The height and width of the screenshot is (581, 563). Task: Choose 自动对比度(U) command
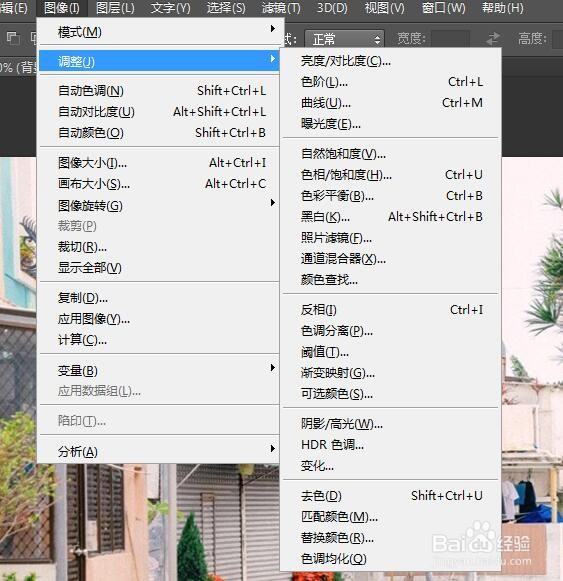[159, 112]
